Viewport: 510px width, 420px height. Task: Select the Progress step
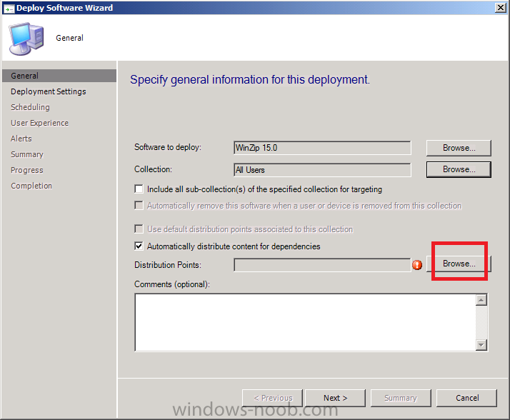pyautogui.click(x=27, y=170)
